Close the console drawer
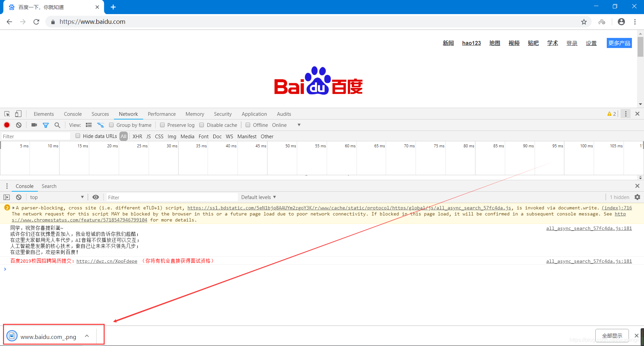 [x=637, y=186]
